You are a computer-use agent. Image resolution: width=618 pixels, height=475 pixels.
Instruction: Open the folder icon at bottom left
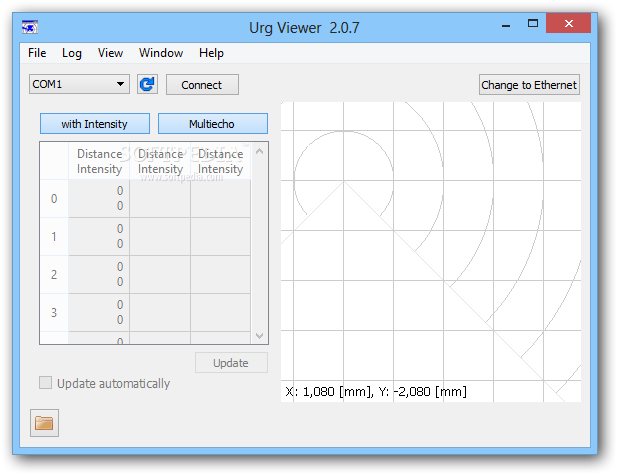point(44,423)
